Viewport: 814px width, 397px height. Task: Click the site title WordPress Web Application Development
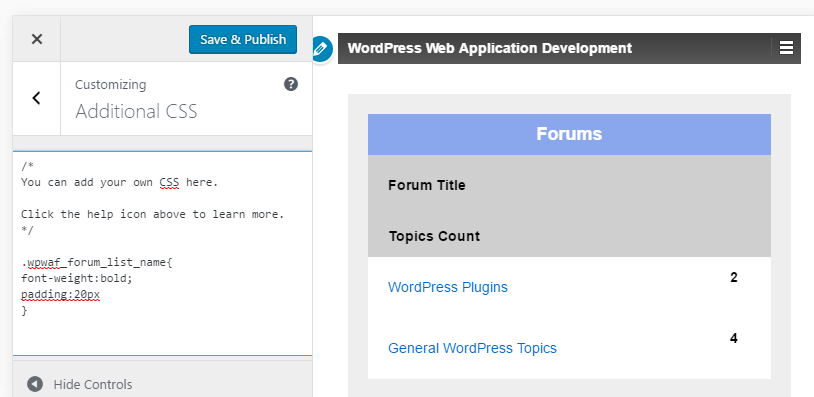pyautogui.click(x=490, y=48)
